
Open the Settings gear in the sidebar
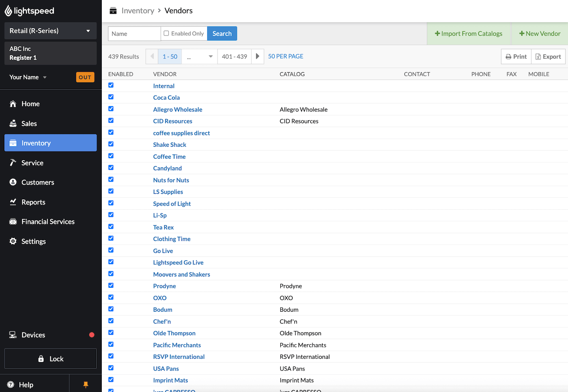click(13, 241)
